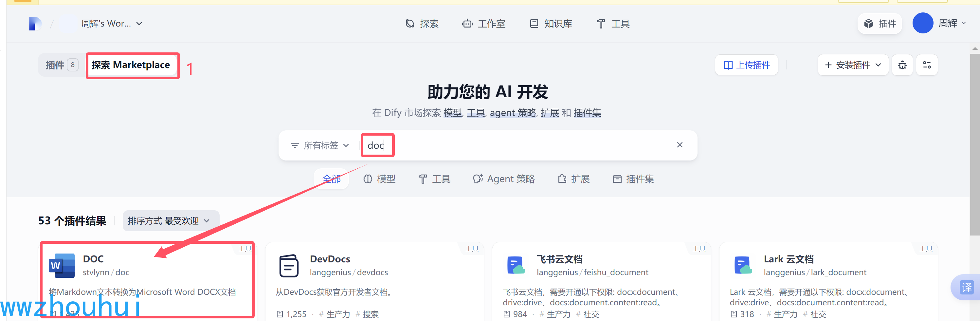This screenshot has width=980, height=321.
Task: Open the DevDocs plugin card title
Action: 330,259
